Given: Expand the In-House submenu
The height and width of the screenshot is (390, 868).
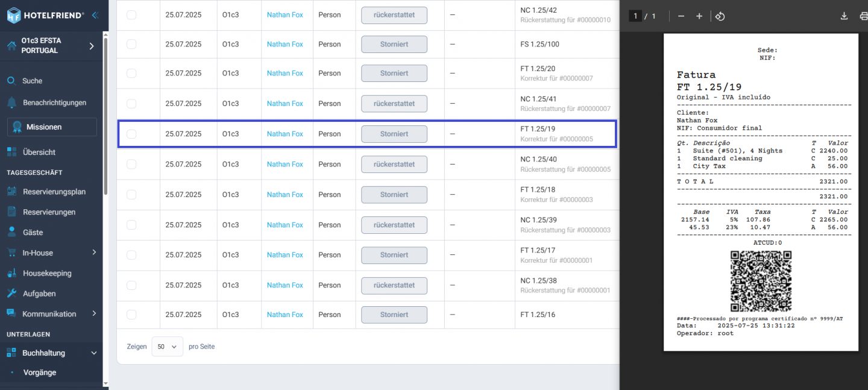Looking at the screenshot, I should 94,253.
